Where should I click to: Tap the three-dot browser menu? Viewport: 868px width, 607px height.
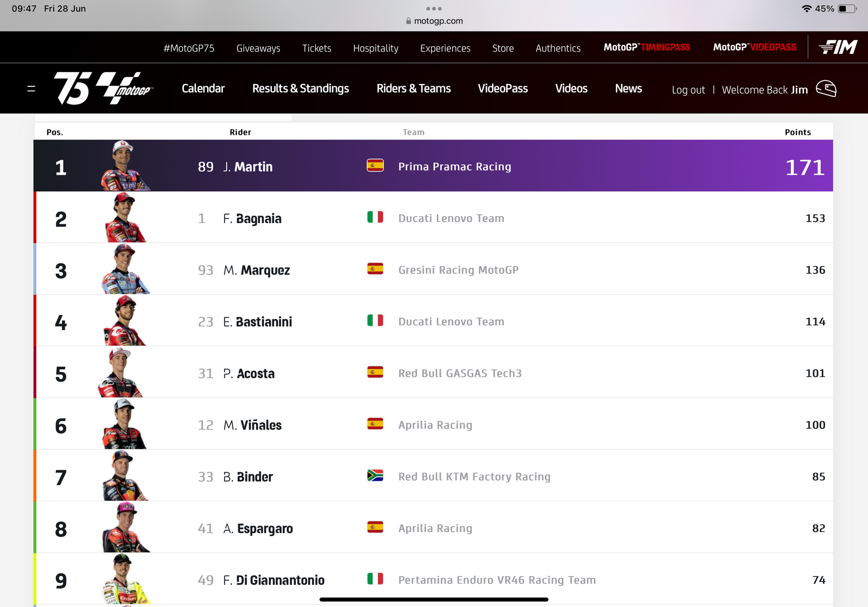click(x=434, y=9)
